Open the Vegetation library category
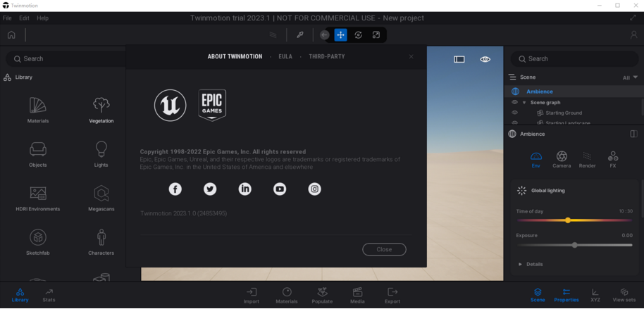Image resolution: width=644 pixels, height=309 pixels. 101,110
